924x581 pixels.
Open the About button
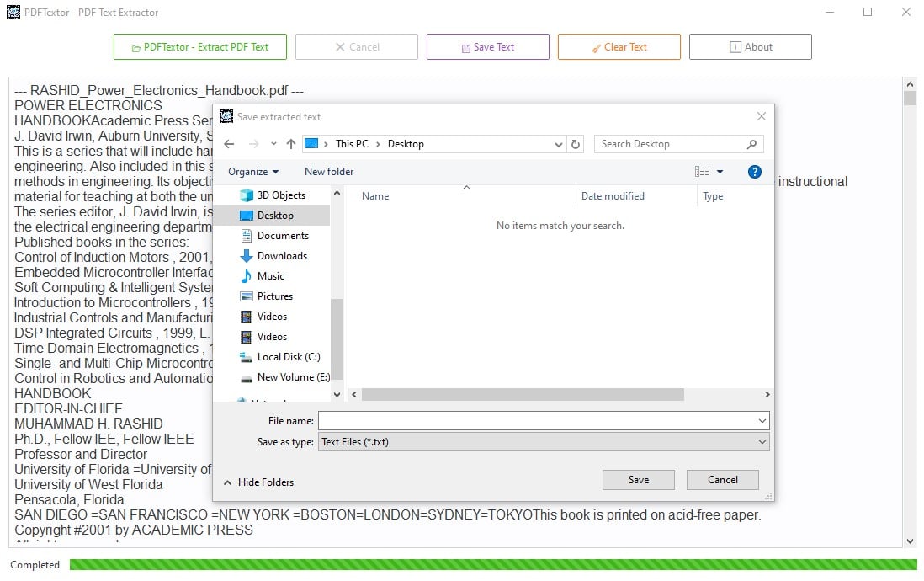(x=750, y=46)
